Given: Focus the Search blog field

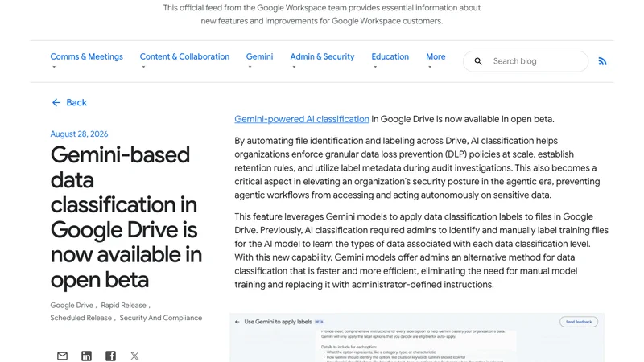Looking at the screenshot, I should pyautogui.click(x=526, y=61).
